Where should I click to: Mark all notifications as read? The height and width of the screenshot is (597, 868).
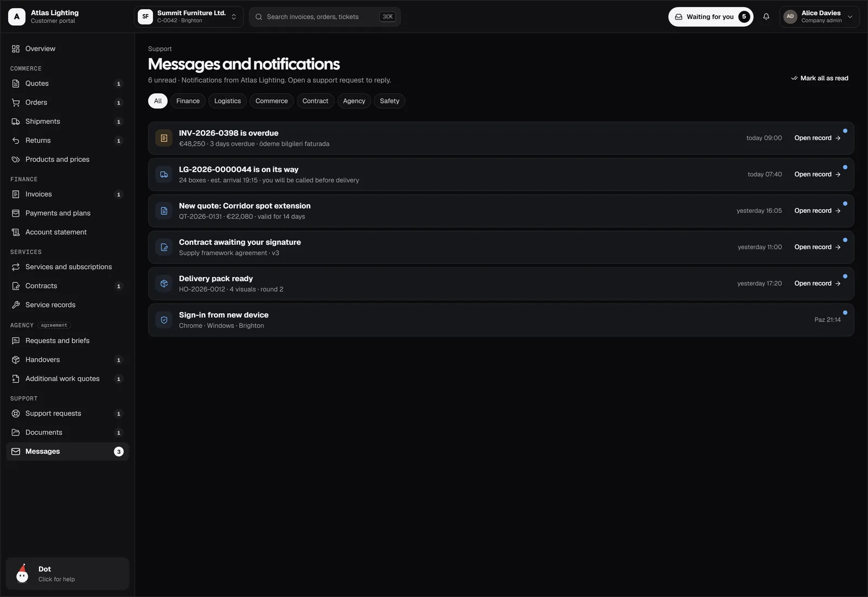tap(820, 78)
